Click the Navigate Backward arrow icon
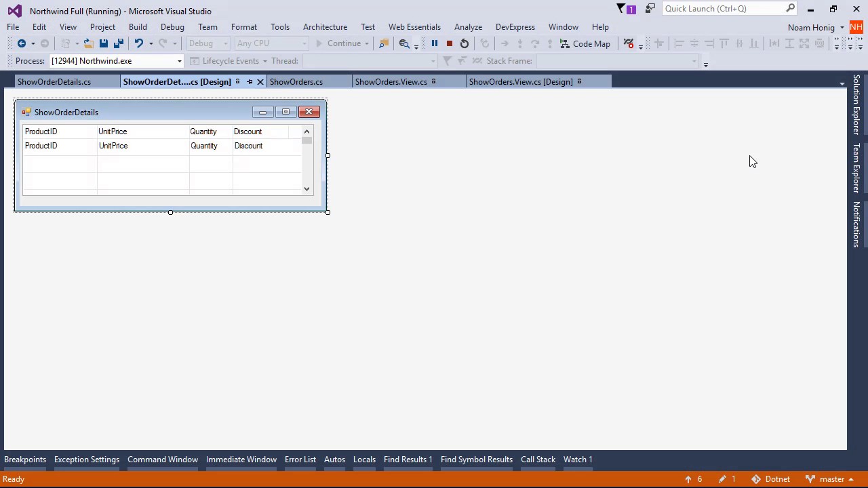 [22, 43]
